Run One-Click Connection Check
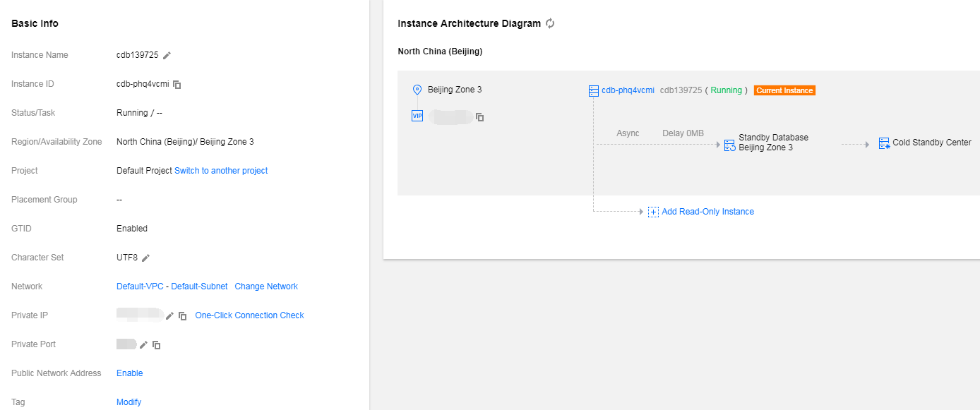The height and width of the screenshot is (410, 980). tap(249, 315)
